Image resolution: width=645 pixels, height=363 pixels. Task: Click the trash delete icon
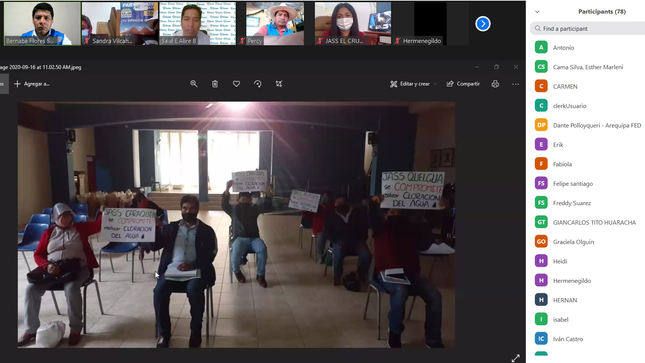pos(215,84)
